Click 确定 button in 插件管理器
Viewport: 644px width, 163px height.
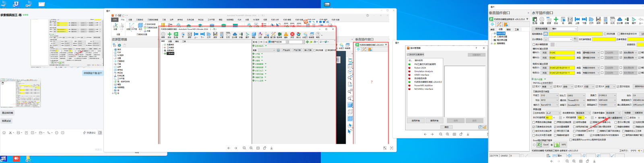click(x=446, y=127)
